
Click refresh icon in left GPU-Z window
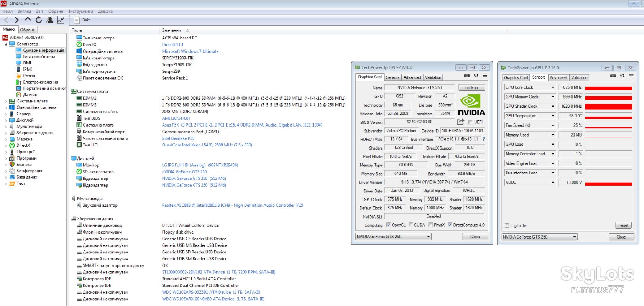click(x=476, y=76)
